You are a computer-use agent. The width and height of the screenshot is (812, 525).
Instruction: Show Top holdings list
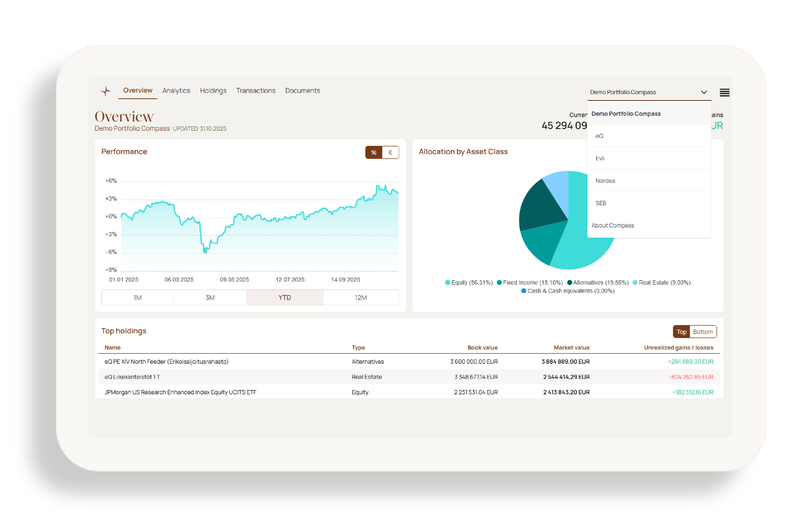tap(681, 332)
